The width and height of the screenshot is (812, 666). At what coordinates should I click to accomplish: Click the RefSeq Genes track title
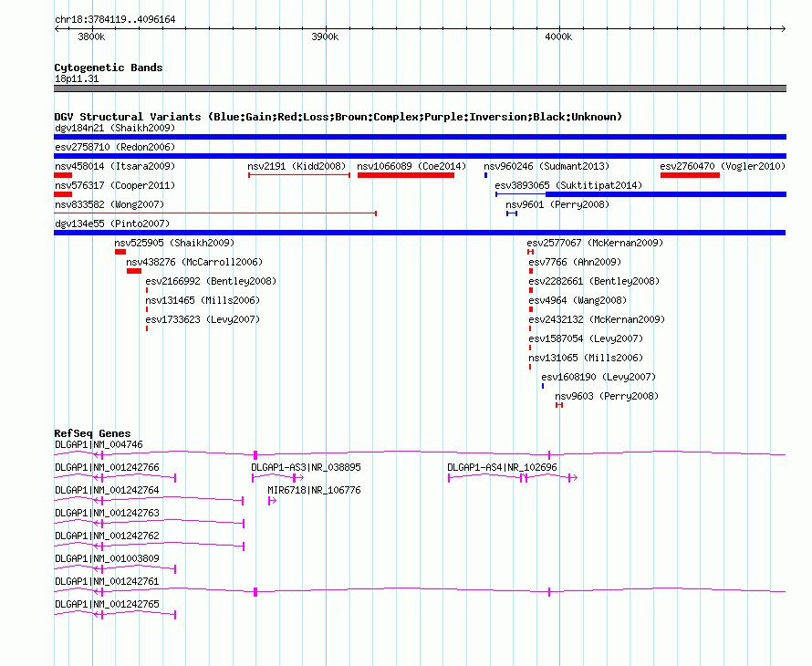point(93,433)
